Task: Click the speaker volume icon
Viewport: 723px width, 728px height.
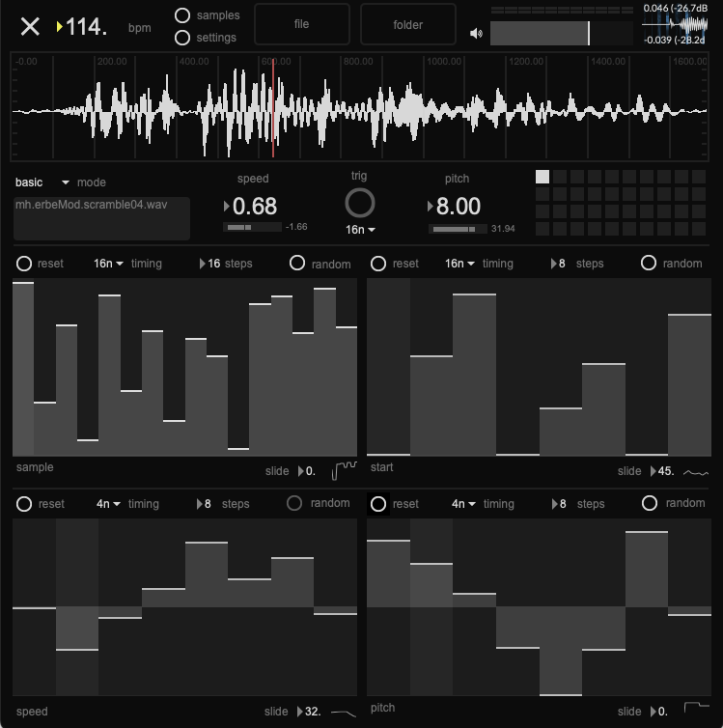Action: point(476,34)
